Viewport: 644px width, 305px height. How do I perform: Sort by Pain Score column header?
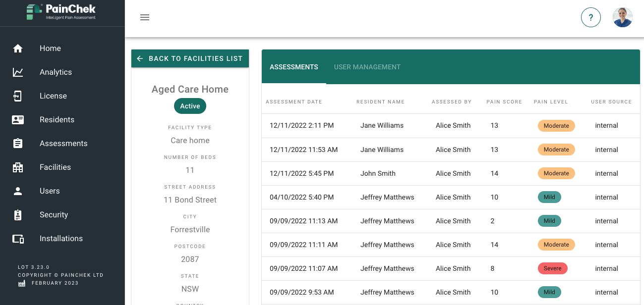504,102
